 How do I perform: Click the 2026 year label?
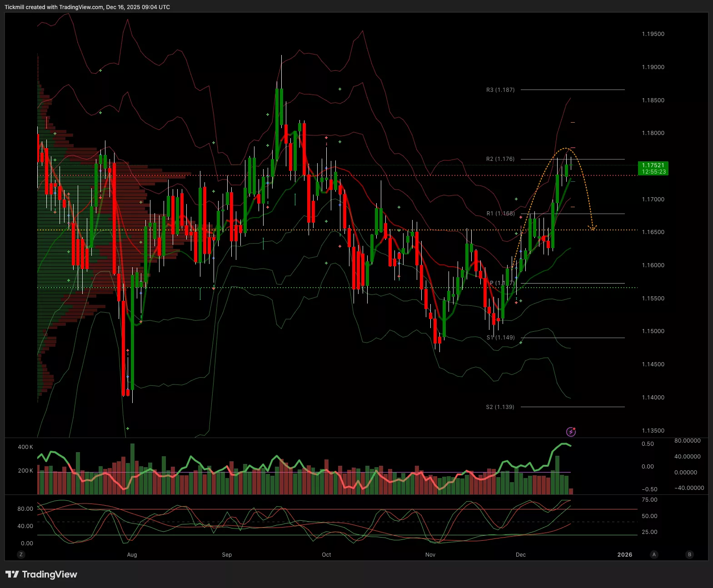point(624,555)
